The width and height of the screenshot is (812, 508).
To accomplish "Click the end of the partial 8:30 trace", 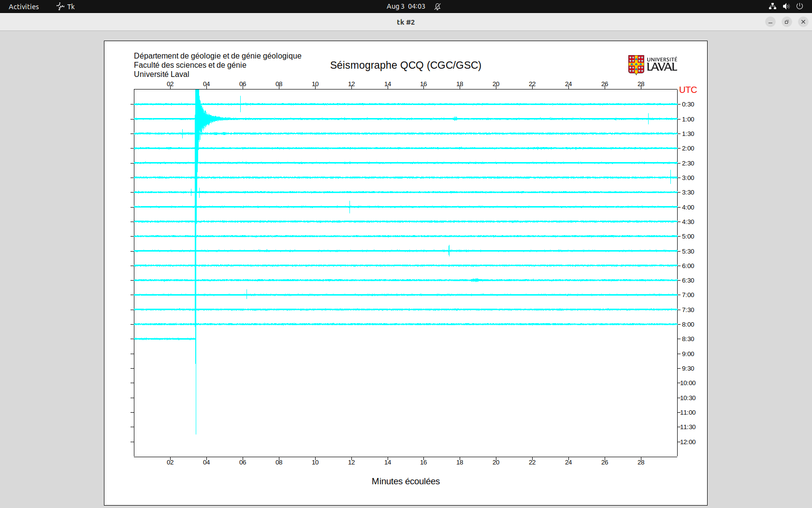I will tap(195, 339).
